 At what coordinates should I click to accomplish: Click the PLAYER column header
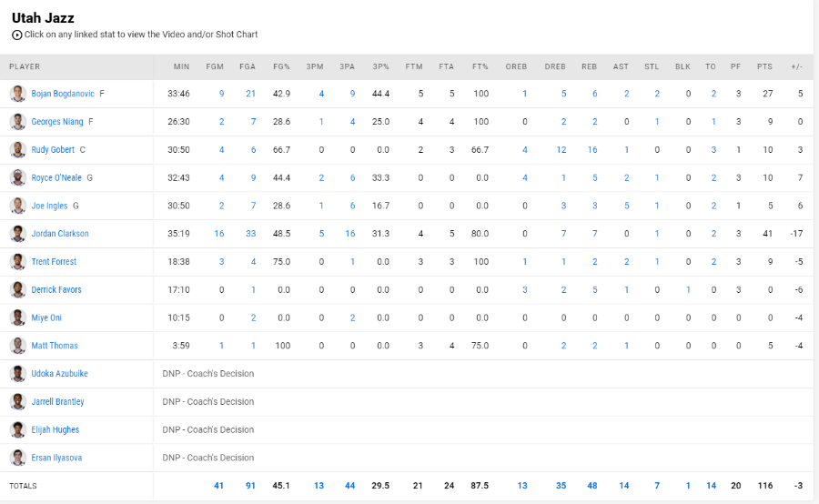[x=25, y=66]
